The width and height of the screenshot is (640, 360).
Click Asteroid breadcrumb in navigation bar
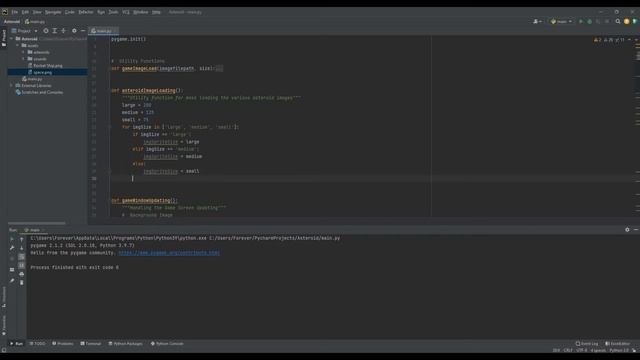[12, 22]
